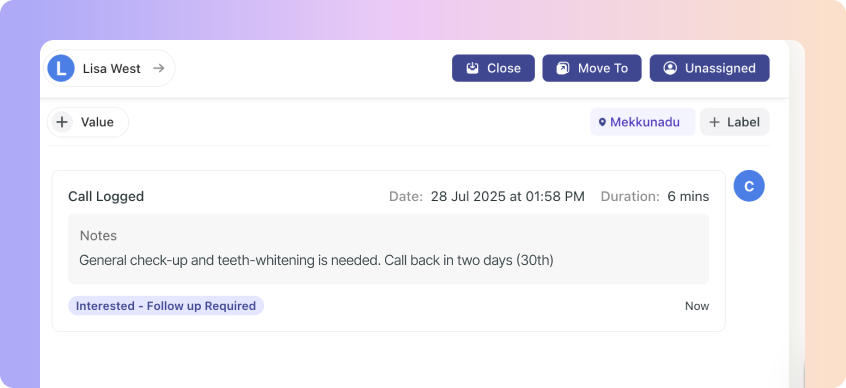
Task: Open the Unassigned assignee dropdown
Action: click(709, 68)
